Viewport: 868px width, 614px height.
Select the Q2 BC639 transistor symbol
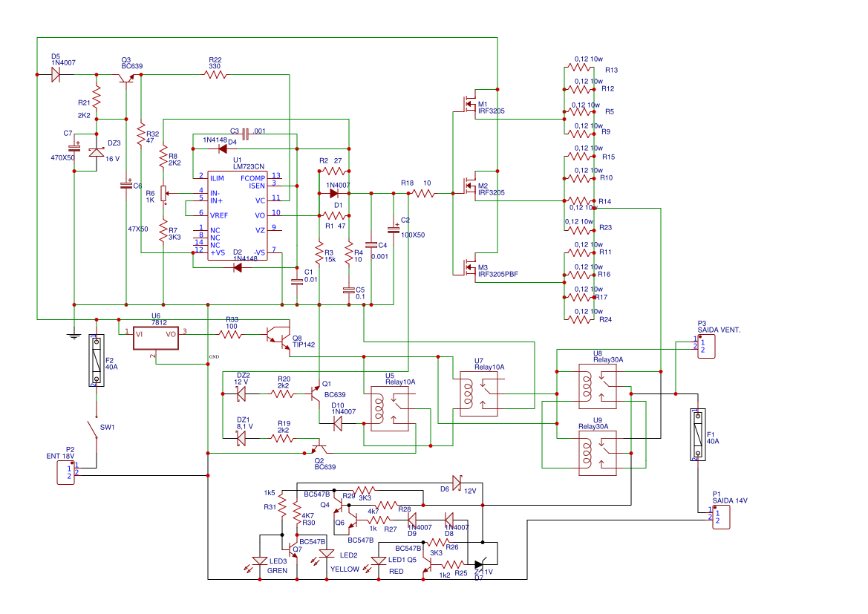pyautogui.click(x=319, y=448)
